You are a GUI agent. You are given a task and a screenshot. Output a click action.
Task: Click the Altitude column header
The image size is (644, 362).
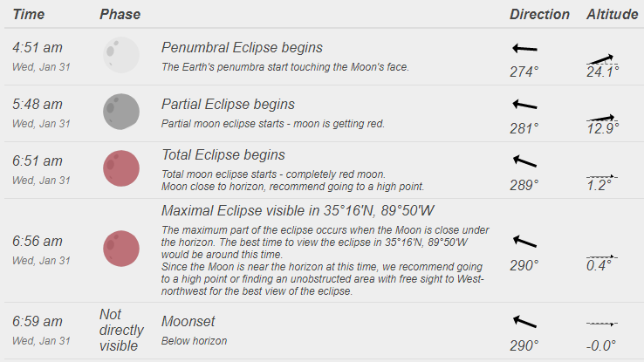pos(612,14)
